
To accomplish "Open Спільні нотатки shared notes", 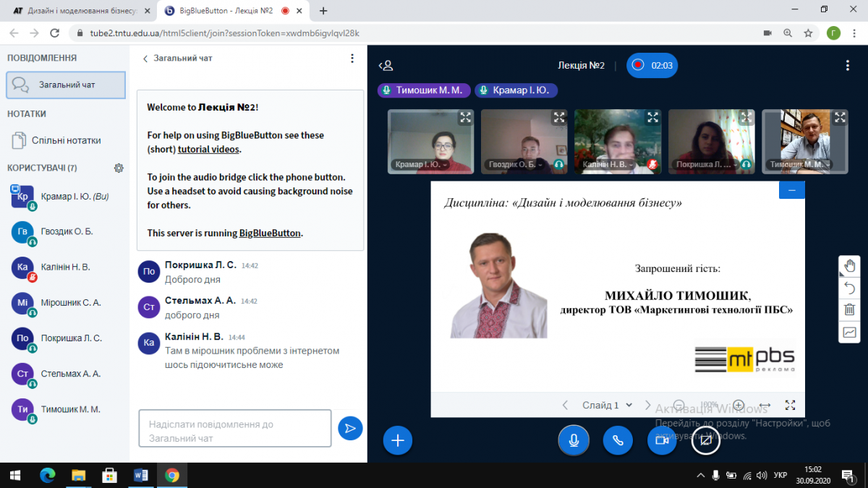I will coord(66,140).
